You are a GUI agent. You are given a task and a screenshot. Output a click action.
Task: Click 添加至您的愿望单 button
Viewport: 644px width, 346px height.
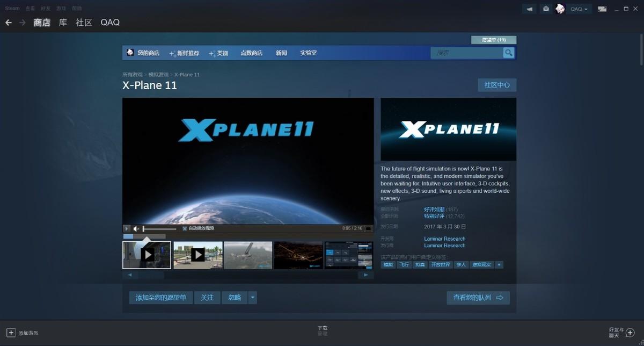(160, 298)
